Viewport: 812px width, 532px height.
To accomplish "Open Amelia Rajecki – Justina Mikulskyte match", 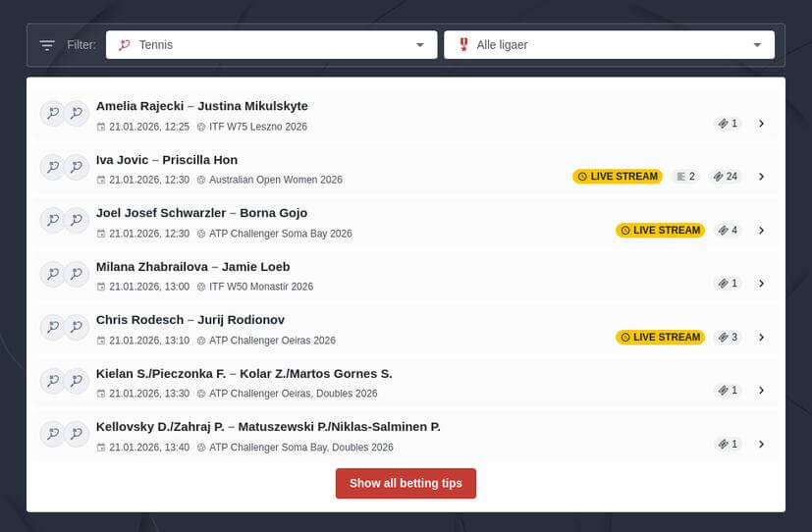I will (201, 106).
